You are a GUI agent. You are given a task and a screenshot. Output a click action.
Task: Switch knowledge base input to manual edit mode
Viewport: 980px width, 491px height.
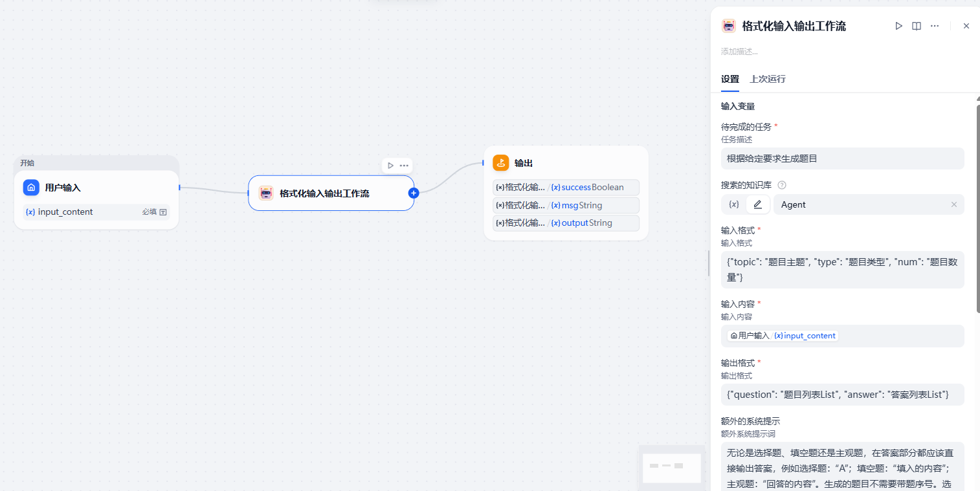758,204
